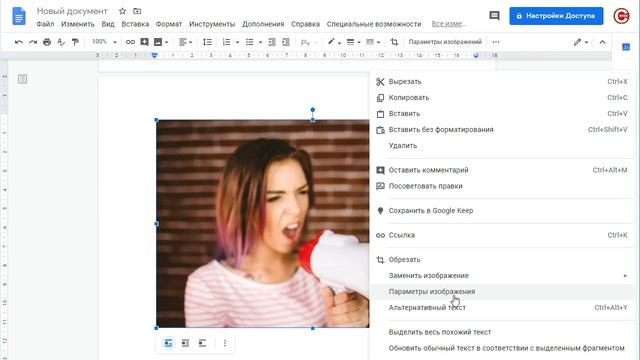Open Google Calendar side panel
640x360 pixels.
pyautogui.click(x=626, y=47)
